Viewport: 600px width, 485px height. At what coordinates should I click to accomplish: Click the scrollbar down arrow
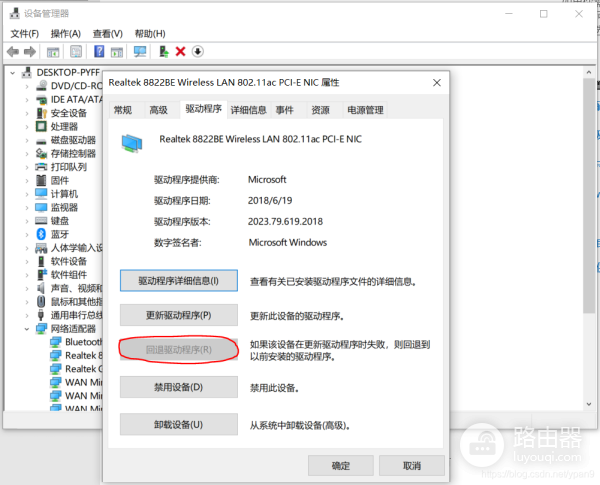click(589, 404)
